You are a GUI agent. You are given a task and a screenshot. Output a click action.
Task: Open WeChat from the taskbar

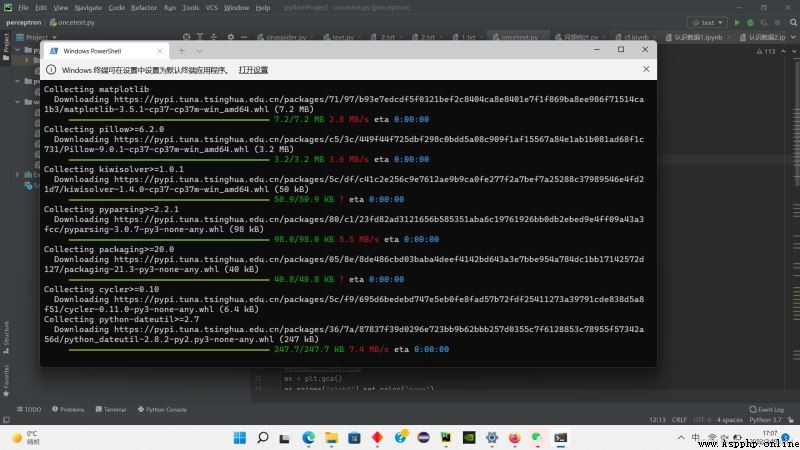[537, 438]
